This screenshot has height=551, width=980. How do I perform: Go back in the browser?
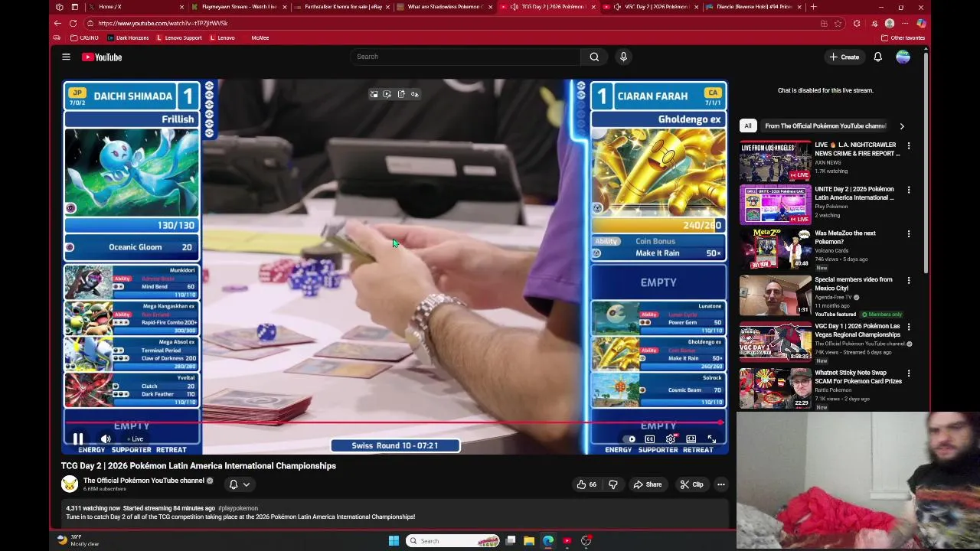[x=57, y=23]
